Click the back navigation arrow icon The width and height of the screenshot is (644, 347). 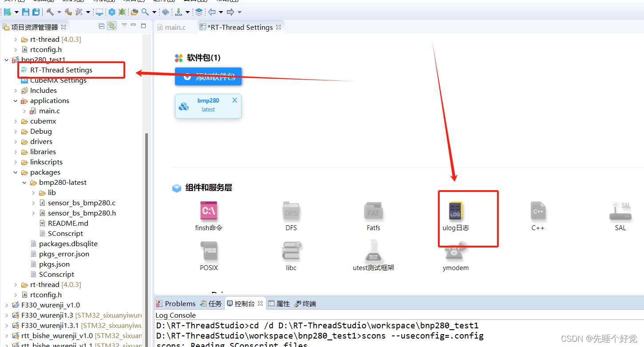coord(212,12)
